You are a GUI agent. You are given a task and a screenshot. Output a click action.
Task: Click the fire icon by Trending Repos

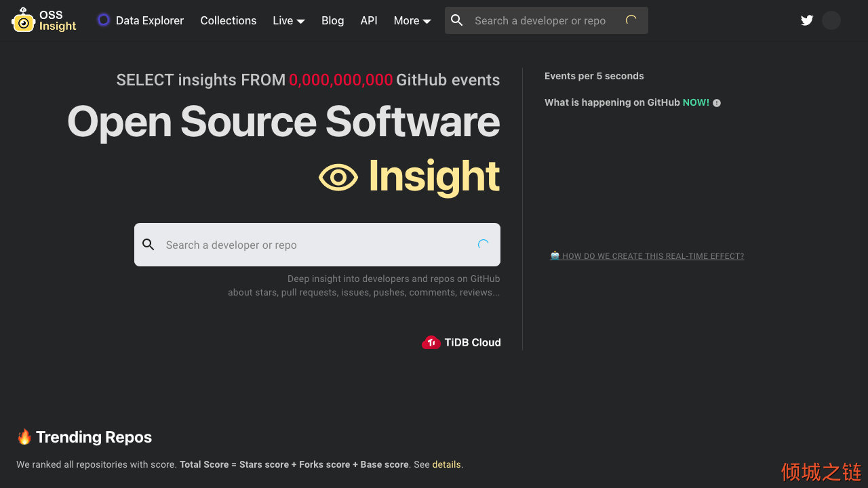24,436
